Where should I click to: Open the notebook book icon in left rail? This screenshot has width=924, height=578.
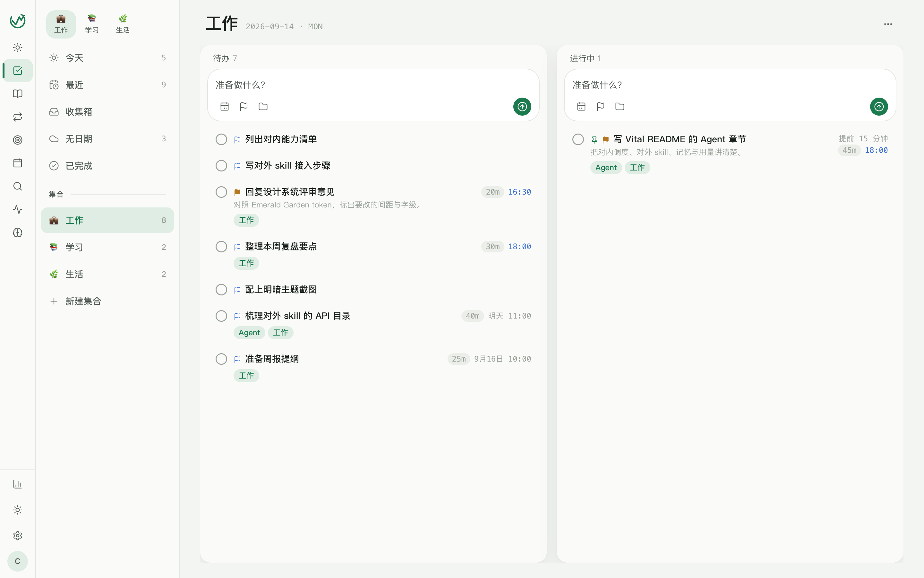pyautogui.click(x=18, y=94)
